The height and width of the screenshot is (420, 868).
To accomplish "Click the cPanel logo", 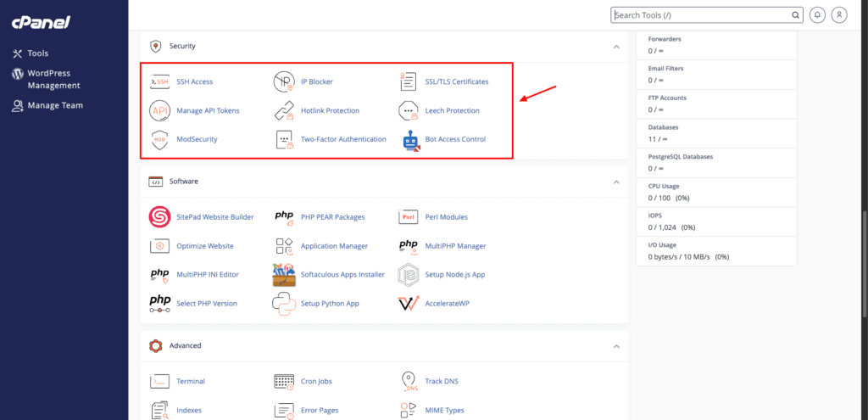I will pyautogui.click(x=41, y=23).
